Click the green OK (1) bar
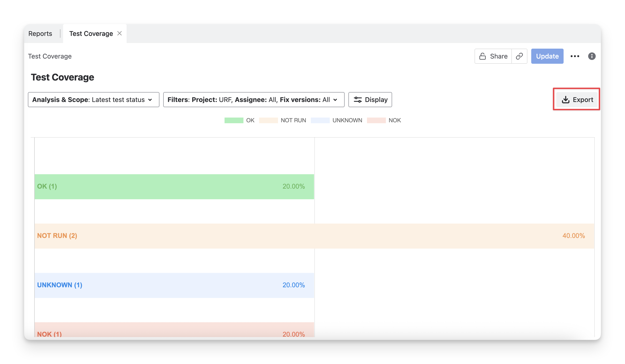 174,186
